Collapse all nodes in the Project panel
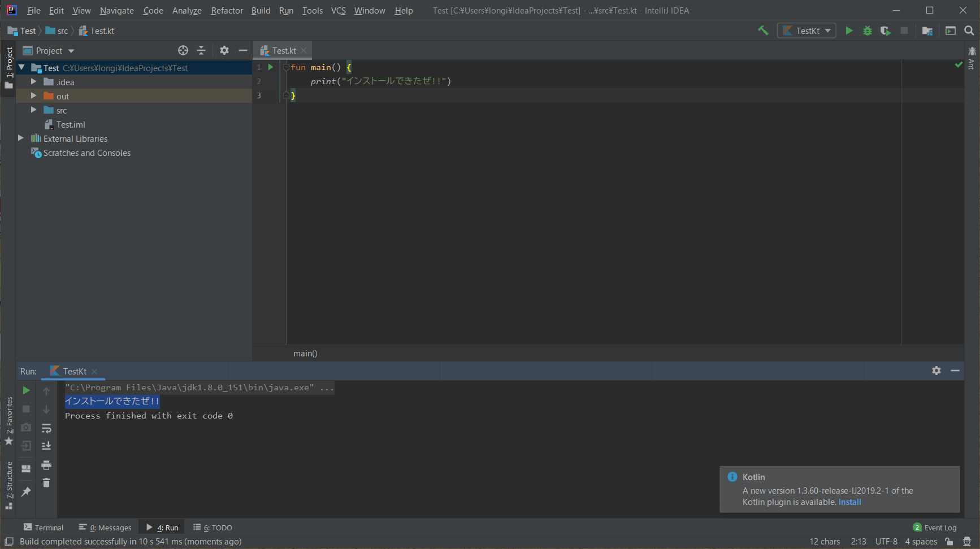The height and width of the screenshot is (549, 980). click(201, 50)
